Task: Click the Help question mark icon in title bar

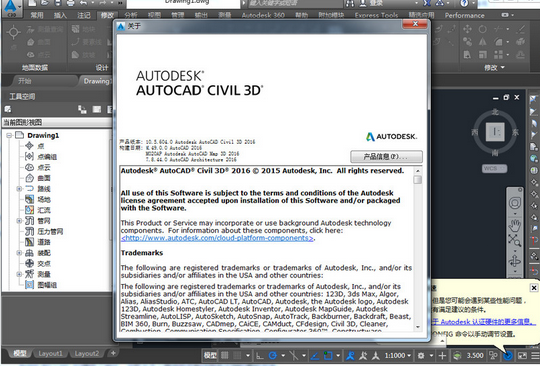Action: (464, 3)
